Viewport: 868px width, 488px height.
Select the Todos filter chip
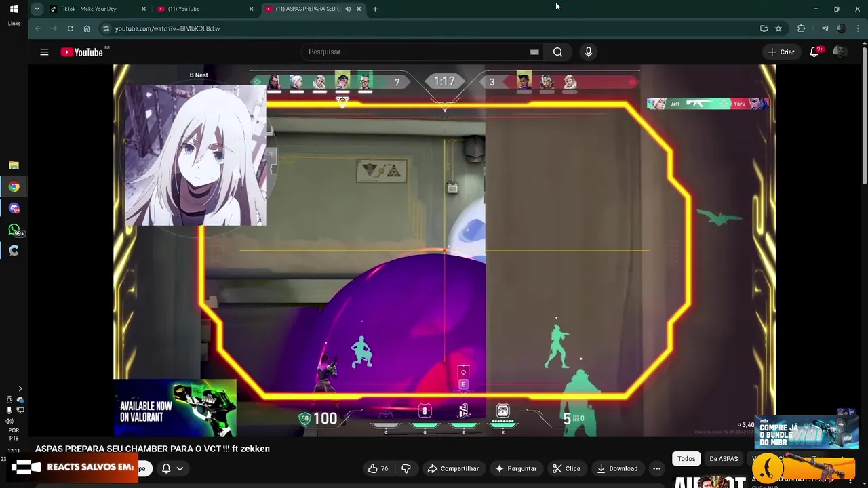click(x=686, y=459)
